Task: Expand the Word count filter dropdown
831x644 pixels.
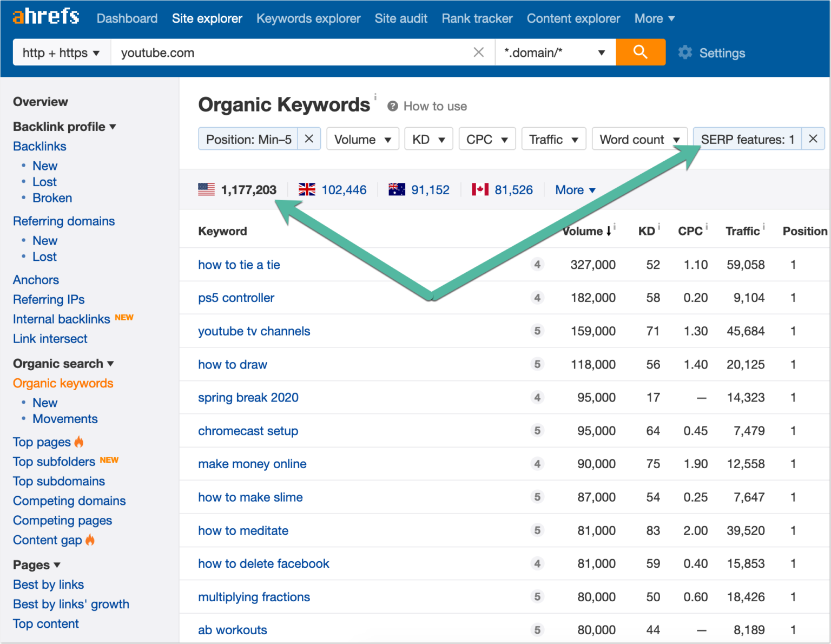Action: 639,139
